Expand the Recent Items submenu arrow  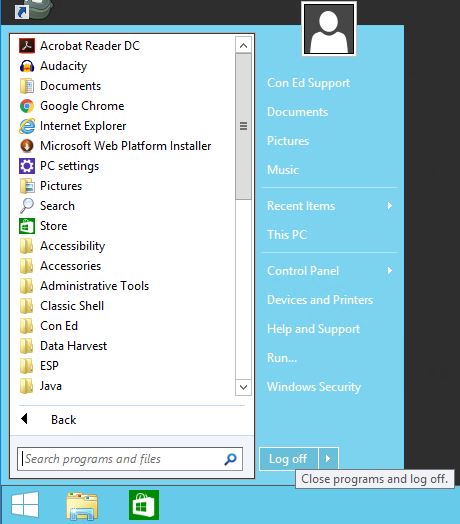[389, 206]
